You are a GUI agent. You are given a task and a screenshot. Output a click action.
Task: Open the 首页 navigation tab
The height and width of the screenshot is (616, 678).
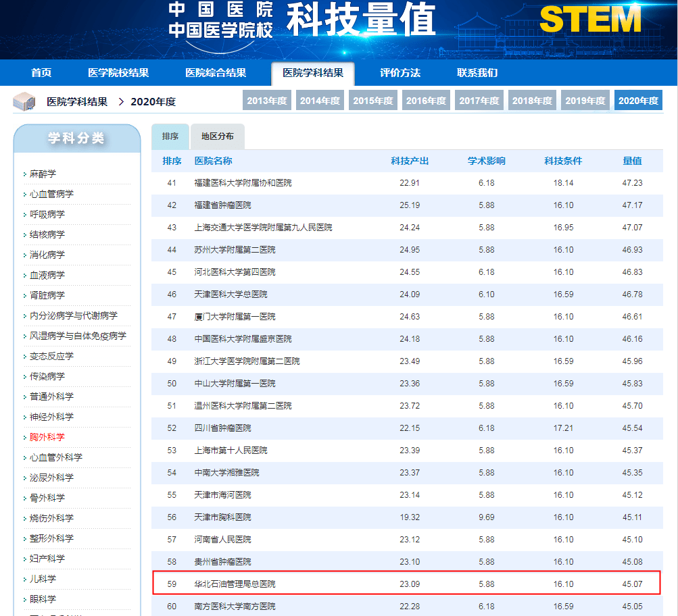point(41,73)
